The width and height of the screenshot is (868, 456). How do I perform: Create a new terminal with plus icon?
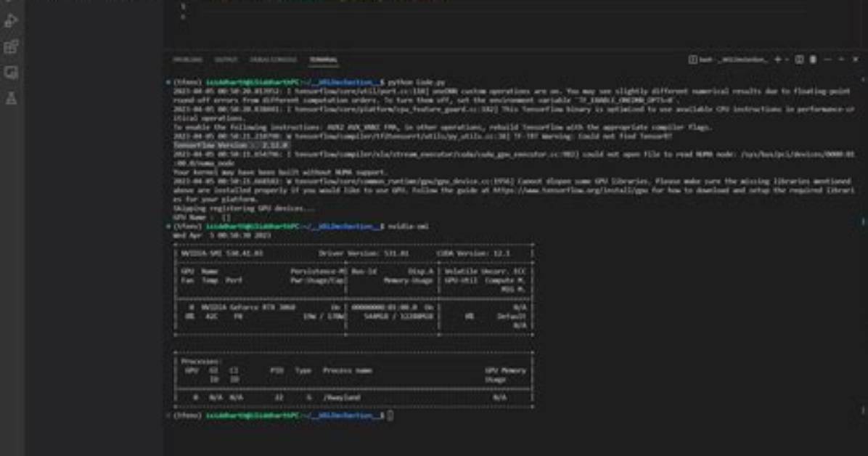click(777, 60)
